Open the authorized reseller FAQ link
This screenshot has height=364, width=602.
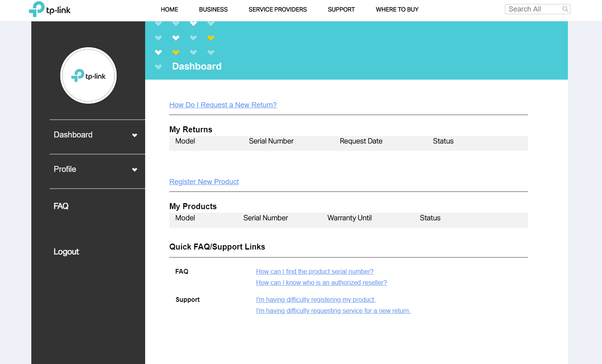pyautogui.click(x=322, y=283)
